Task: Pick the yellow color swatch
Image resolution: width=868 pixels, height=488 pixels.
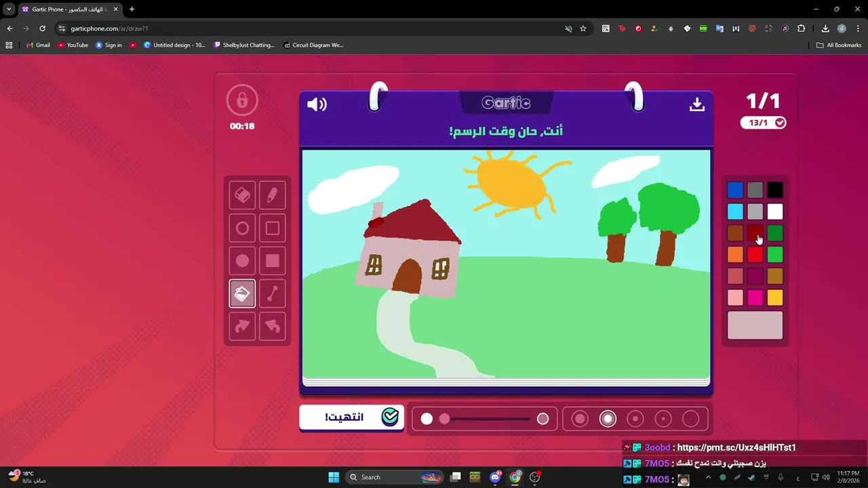Action: pos(775,298)
